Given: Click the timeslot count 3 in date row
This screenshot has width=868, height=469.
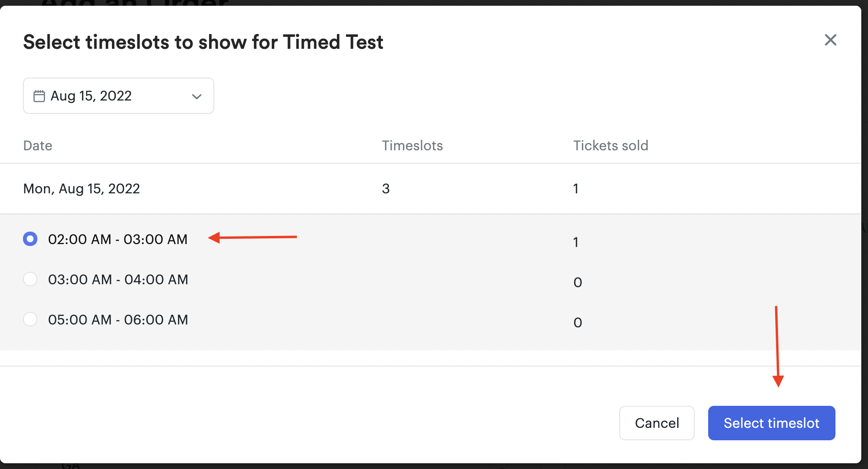Looking at the screenshot, I should pos(386,189).
